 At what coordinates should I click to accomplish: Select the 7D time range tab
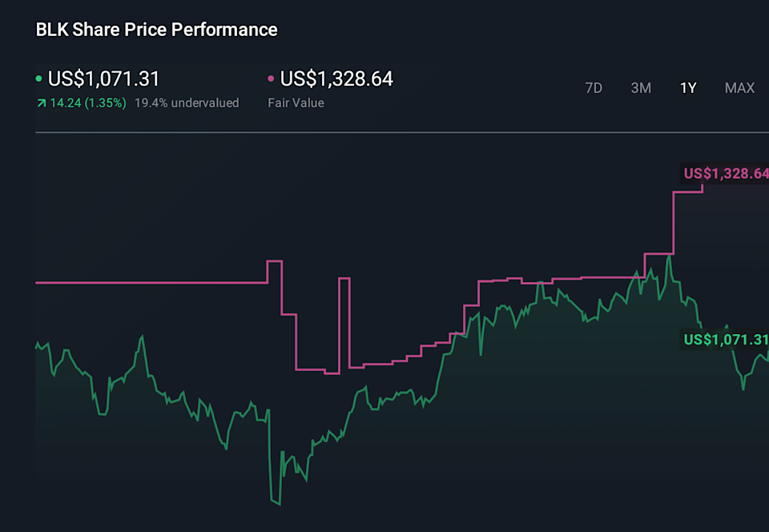coord(594,88)
